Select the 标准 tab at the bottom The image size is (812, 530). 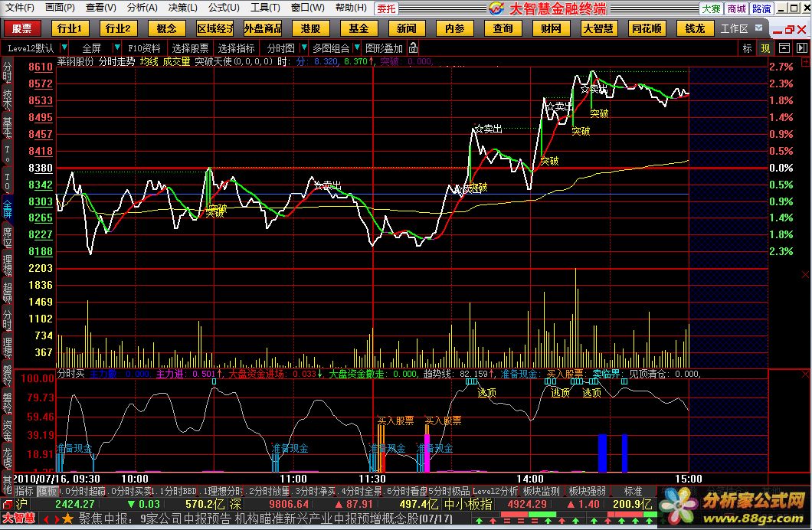click(x=633, y=491)
